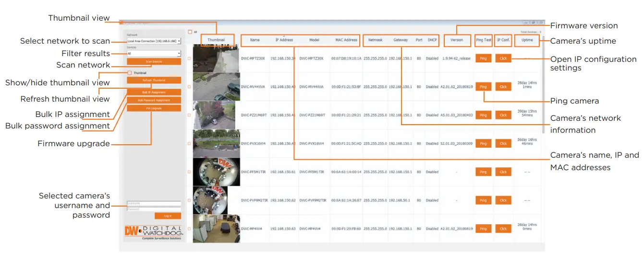This screenshot has height=255, width=644.
Task: Select the checkbox for the DWC-PVX16W4 row
Action: (189, 143)
